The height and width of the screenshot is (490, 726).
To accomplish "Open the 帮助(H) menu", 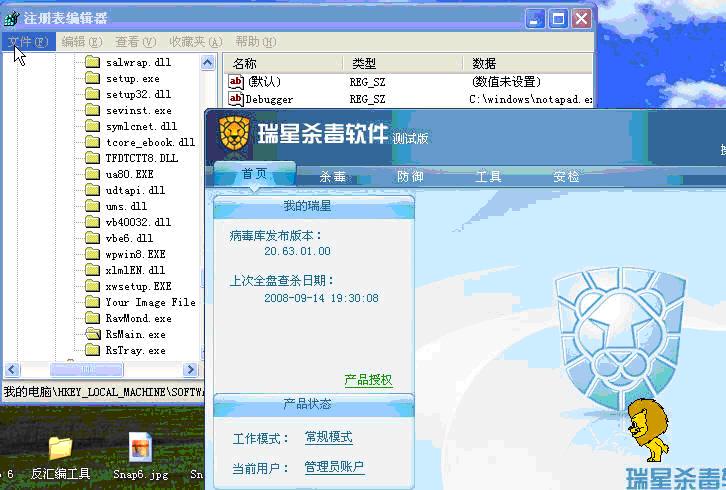I will point(256,42).
